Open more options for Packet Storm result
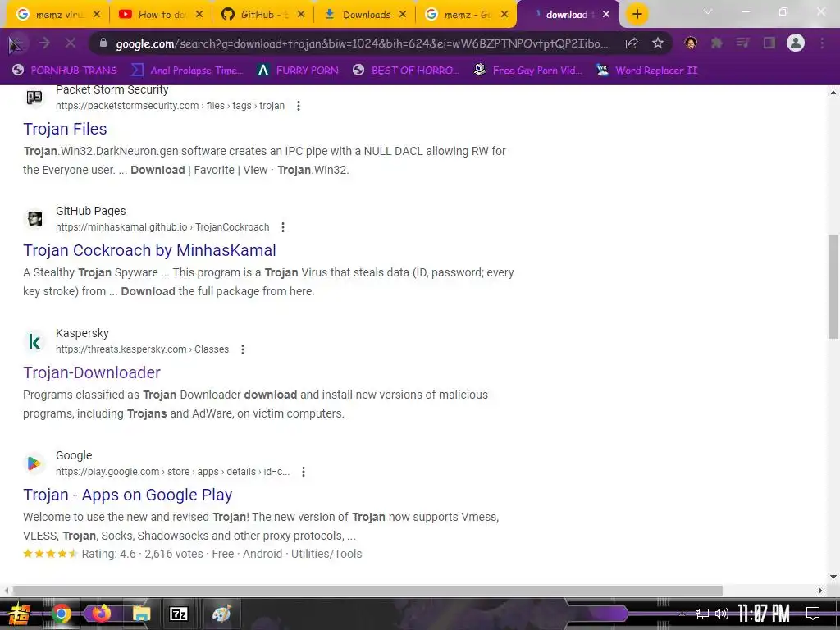Image resolution: width=840 pixels, height=630 pixels. 299,106
